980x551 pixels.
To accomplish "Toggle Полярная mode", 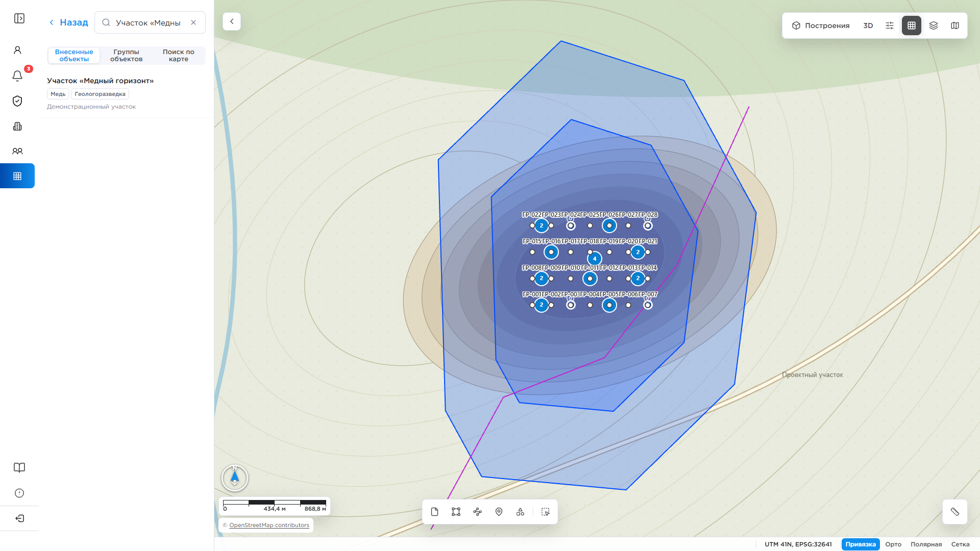I will tap(926, 544).
